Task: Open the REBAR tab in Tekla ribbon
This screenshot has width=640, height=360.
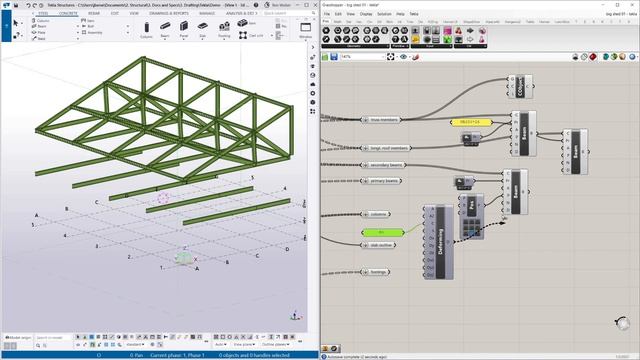Action: [94, 13]
